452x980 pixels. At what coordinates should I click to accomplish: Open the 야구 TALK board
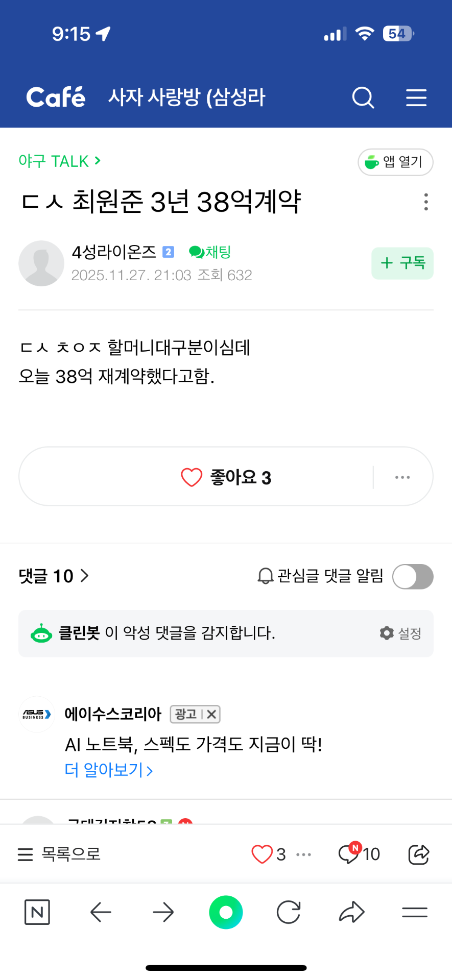coord(59,161)
